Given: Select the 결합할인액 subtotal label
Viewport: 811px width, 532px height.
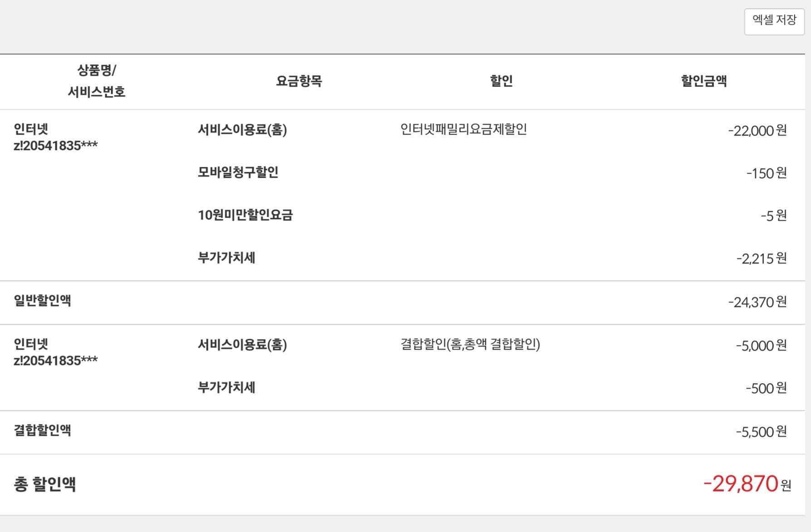Looking at the screenshot, I should pos(42,430).
